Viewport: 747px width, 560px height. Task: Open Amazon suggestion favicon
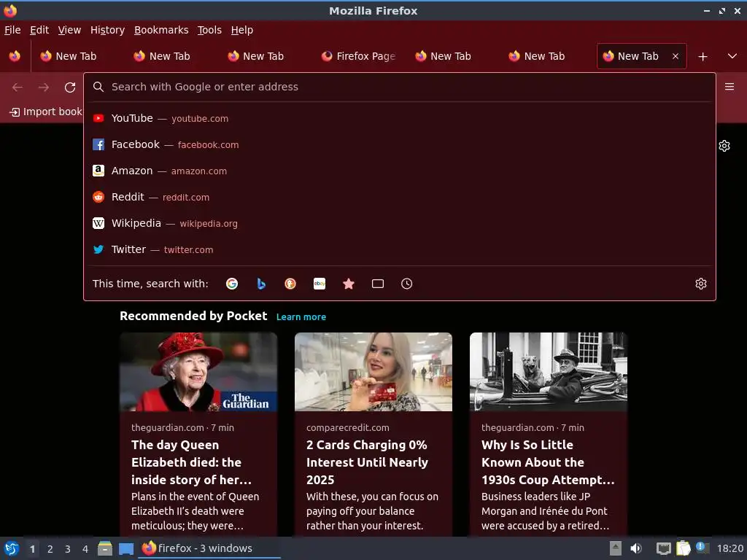98,171
